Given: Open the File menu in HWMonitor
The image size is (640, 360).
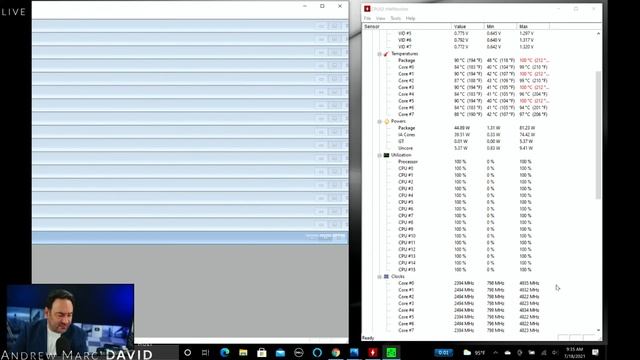Looking at the screenshot, I should (367, 18).
